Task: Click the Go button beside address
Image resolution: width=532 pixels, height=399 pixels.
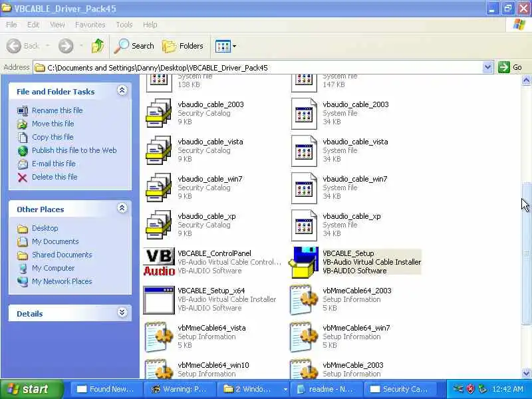Action: [x=510, y=67]
